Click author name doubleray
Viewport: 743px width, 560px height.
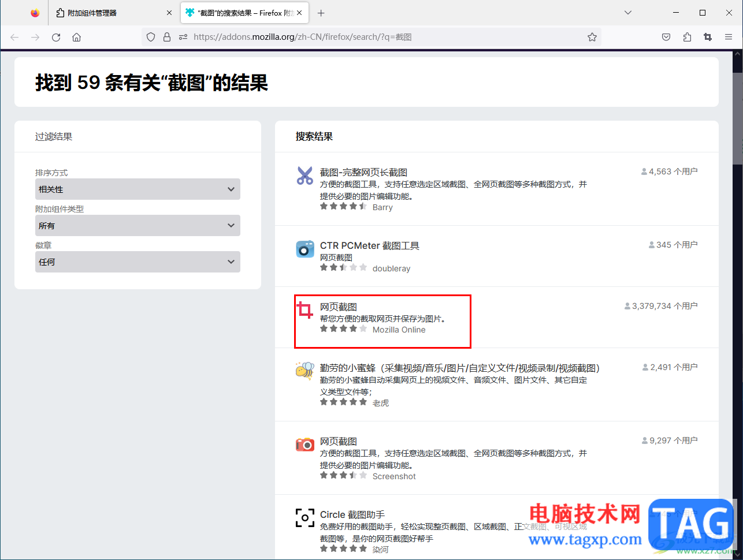click(x=391, y=268)
